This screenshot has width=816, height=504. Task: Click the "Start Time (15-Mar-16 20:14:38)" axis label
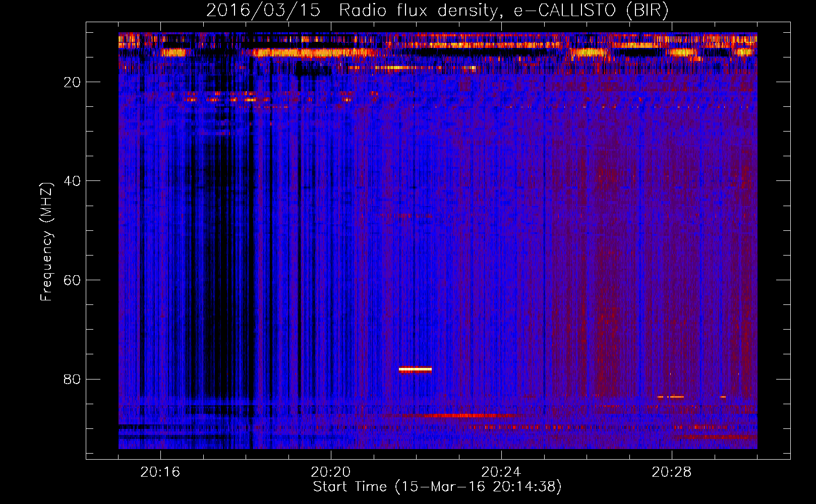pyautogui.click(x=437, y=487)
